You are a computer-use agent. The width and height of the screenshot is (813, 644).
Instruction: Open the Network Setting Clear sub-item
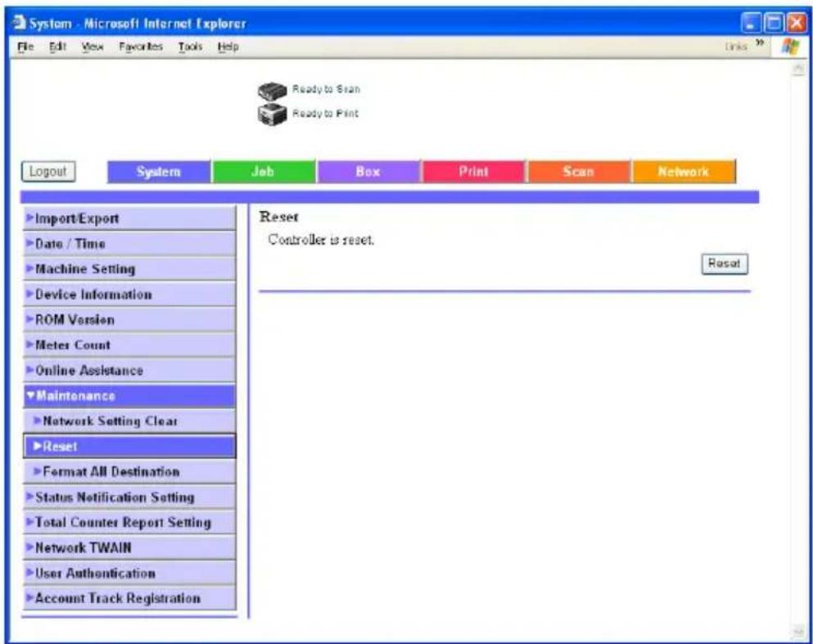coord(129,421)
